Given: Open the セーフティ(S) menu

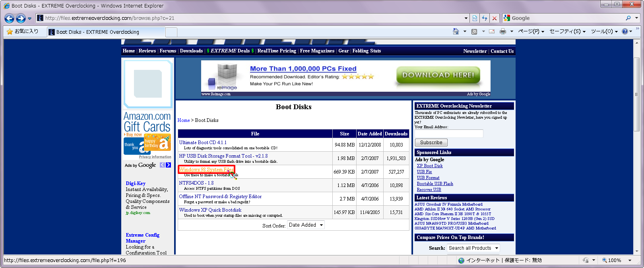Looking at the screenshot, I should tap(567, 31).
